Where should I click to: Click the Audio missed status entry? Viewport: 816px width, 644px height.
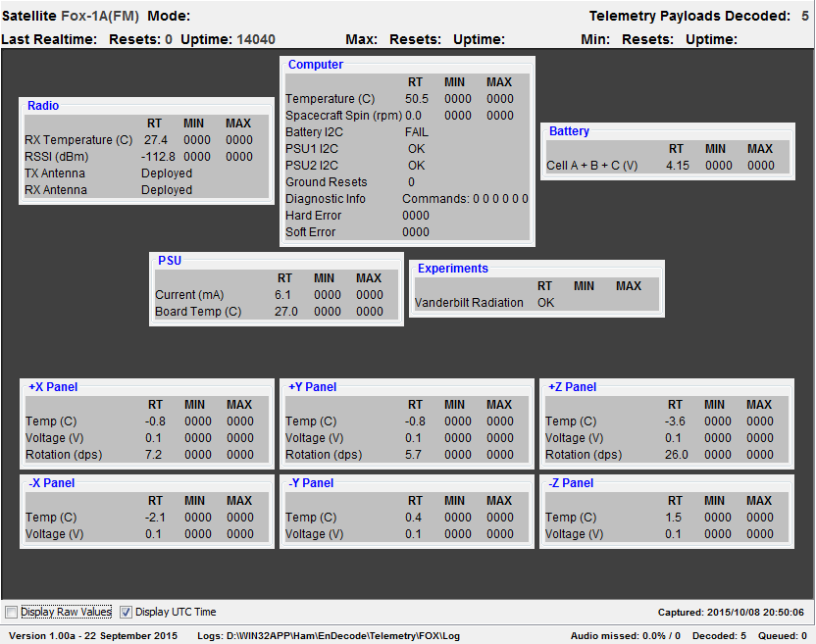(626, 636)
